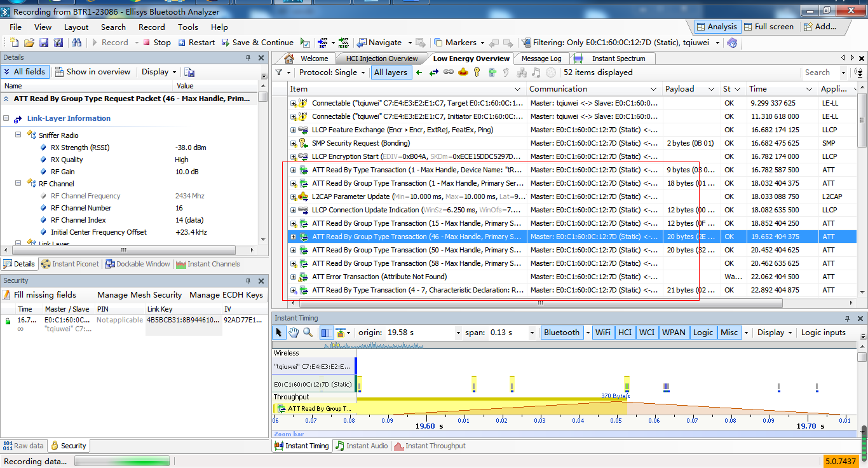Expand the SMP Security Request row
Viewport: 868px width, 468px height.
pos(293,144)
